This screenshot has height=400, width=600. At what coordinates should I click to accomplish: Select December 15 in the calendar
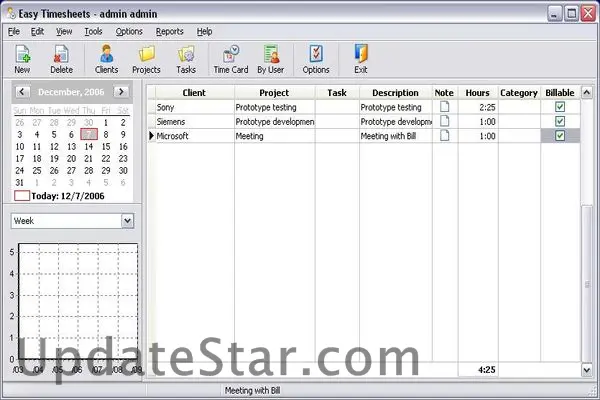(106, 147)
